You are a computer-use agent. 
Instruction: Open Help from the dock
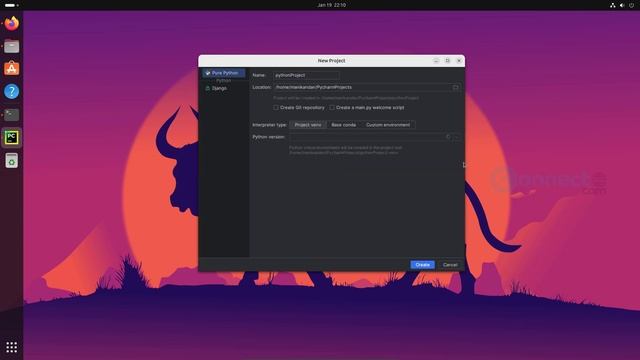click(x=11, y=91)
